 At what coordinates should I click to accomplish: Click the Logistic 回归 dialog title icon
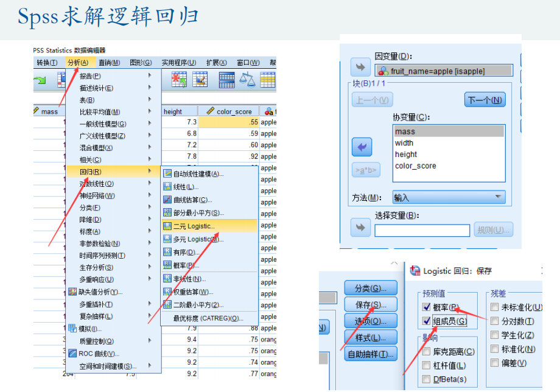[415, 271]
